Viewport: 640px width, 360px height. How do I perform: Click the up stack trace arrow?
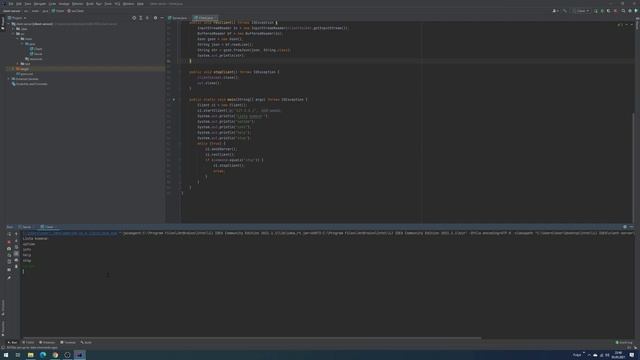point(16,234)
